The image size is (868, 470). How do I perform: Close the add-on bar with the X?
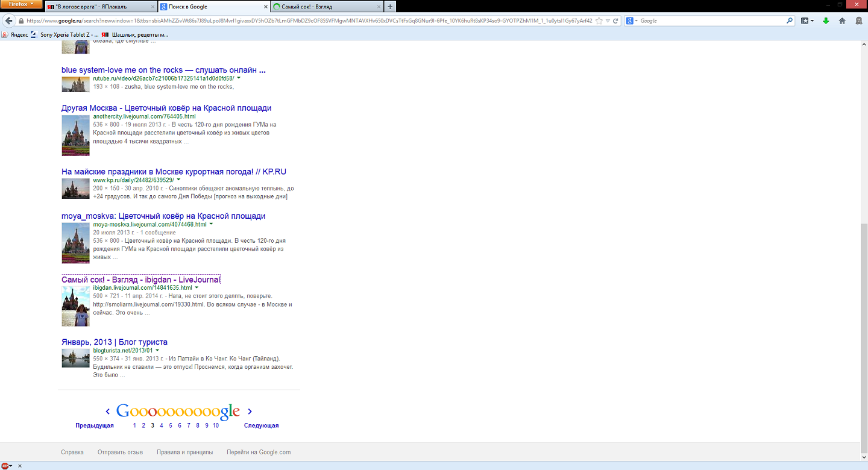19,466
